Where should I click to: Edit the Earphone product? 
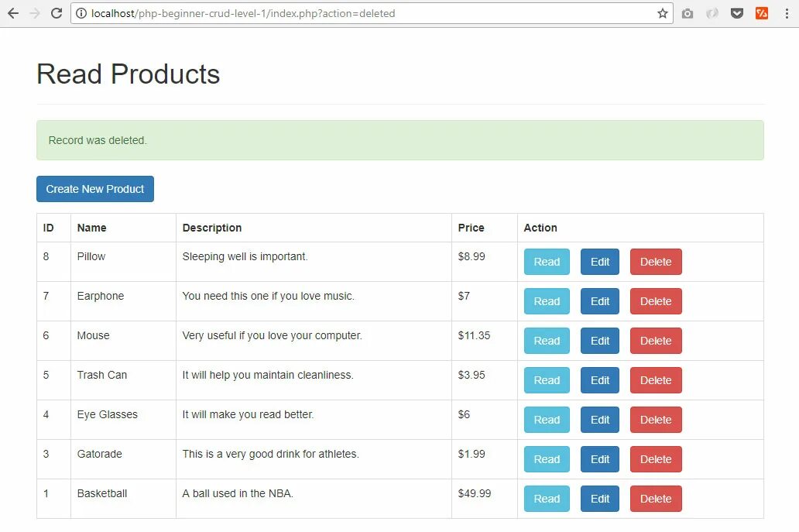point(599,301)
